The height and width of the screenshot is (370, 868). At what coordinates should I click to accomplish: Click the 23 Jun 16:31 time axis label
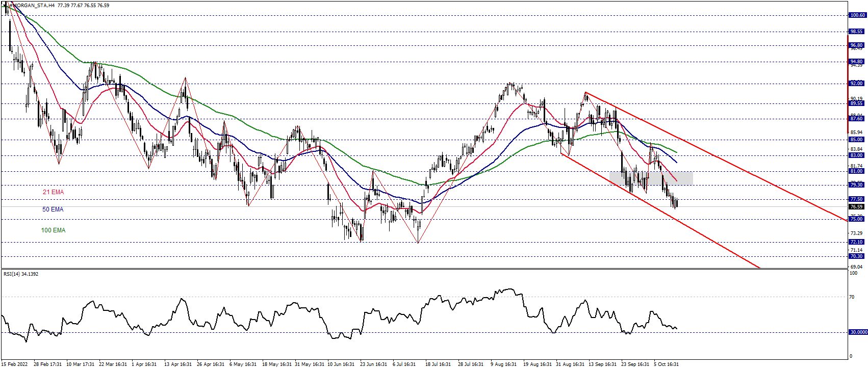pyautogui.click(x=374, y=364)
